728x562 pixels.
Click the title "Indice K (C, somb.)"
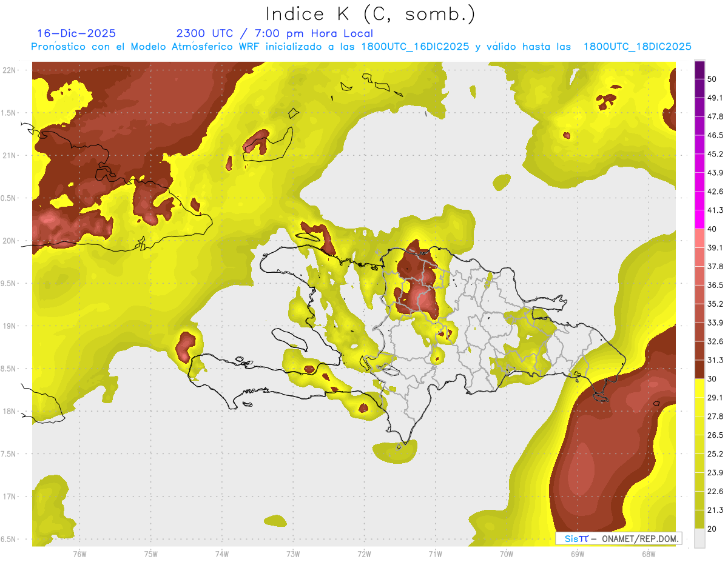tap(370, 15)
